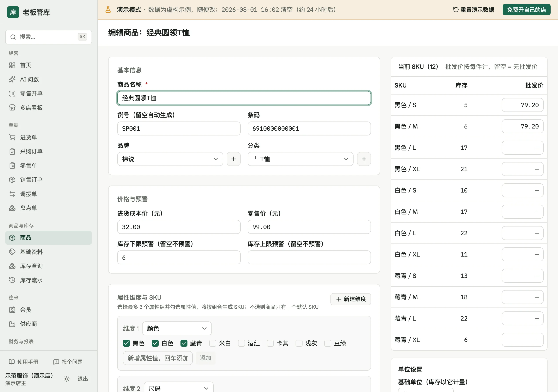The height and width of the screenshot is (392, 558).
Task: Open 会员 contact icon
Action: [x=12, y=310]
